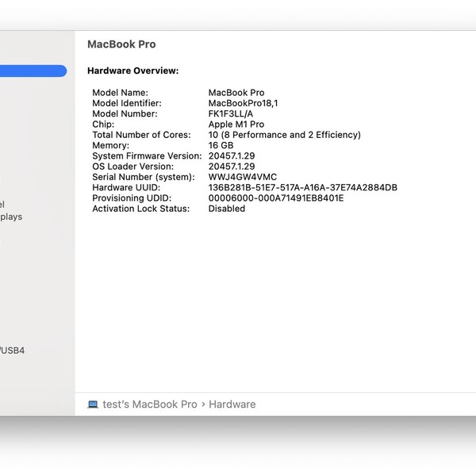Click the path bar chevron separator
Viewport: 476px width, 476px height.
pos(203,405)
